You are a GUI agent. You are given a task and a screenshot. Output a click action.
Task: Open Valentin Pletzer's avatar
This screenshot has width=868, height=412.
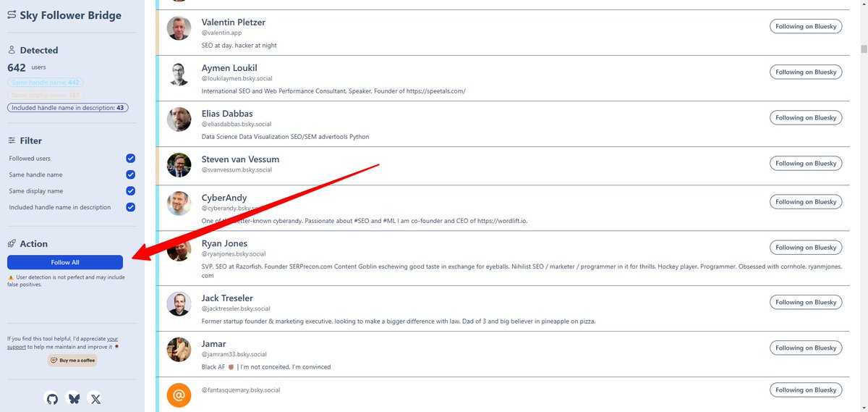pyautogui.click(x=179, y=28)
